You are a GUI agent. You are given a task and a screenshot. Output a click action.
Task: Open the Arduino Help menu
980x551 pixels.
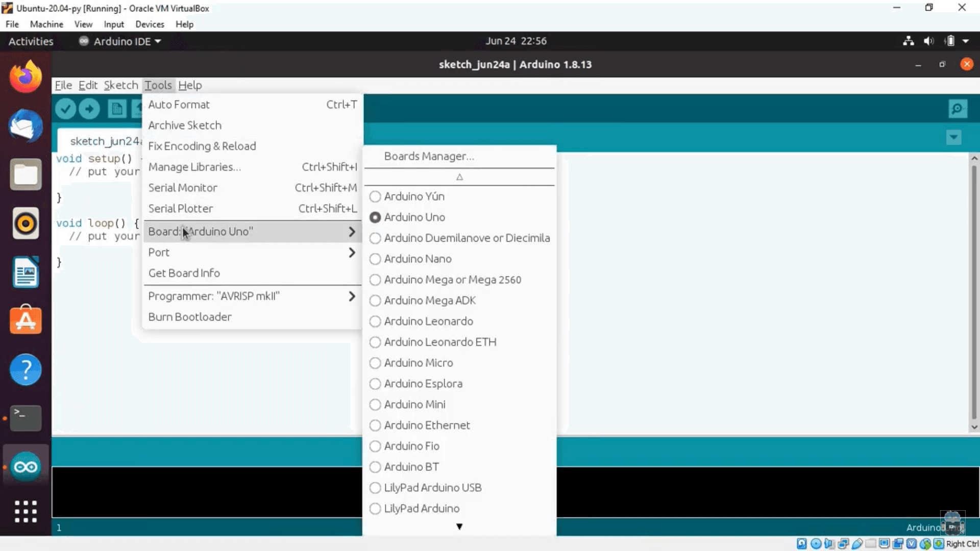point(190,85)
